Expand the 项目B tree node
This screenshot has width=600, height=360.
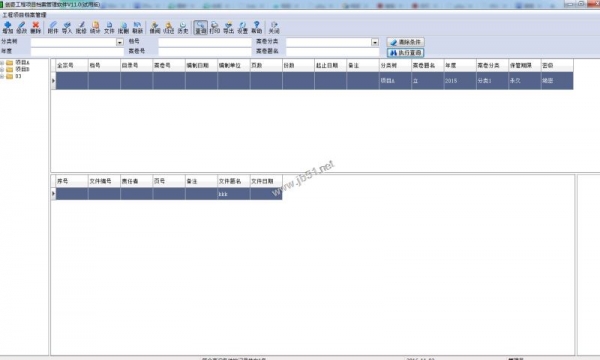[2, 69]
